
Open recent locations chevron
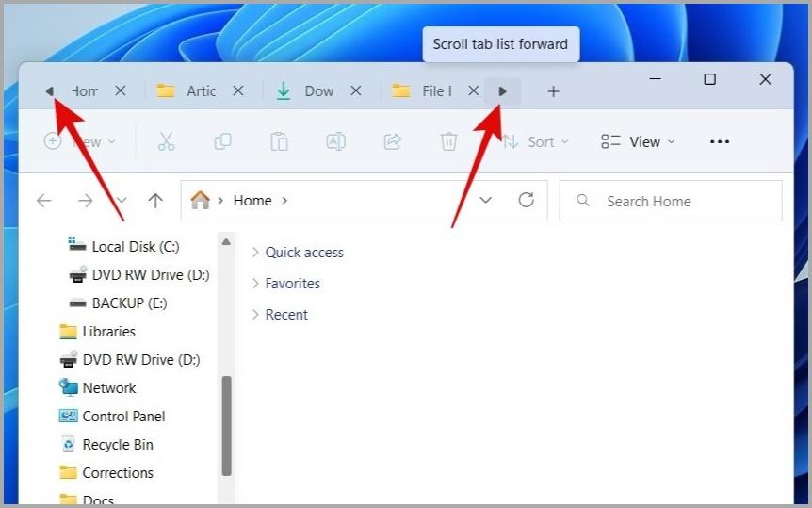point(122,201)
